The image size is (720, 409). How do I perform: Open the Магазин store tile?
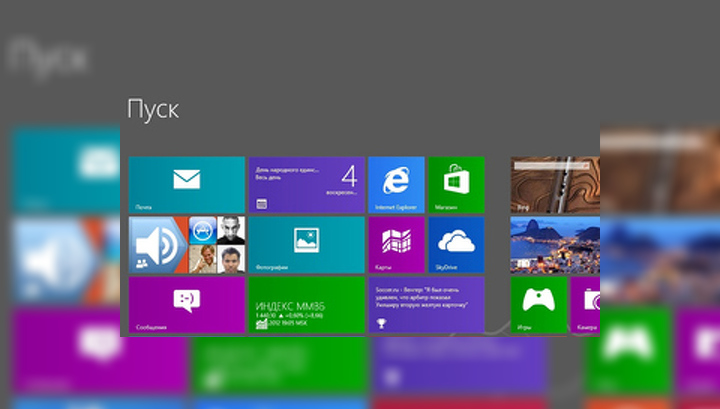click(456, 185)
